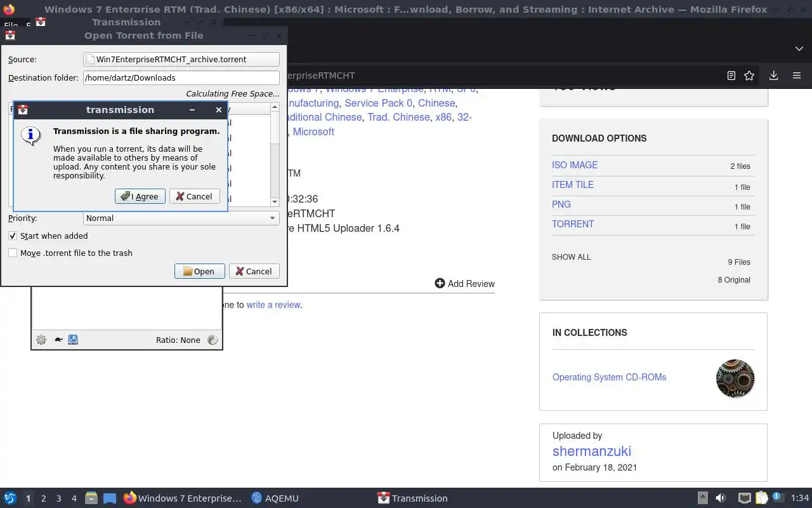Click I Agree in the transmission dialog
Screen dimensions: 812x508
140,196
